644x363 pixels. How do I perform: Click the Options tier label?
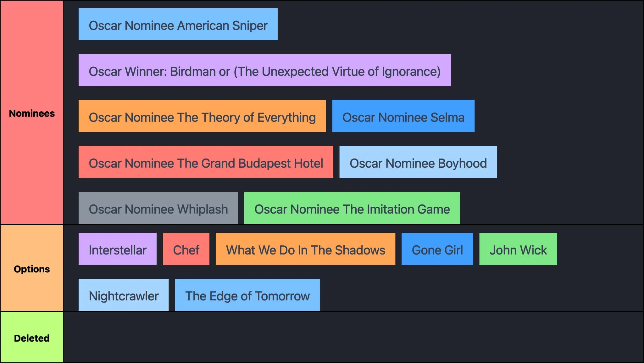click(32, 269)
